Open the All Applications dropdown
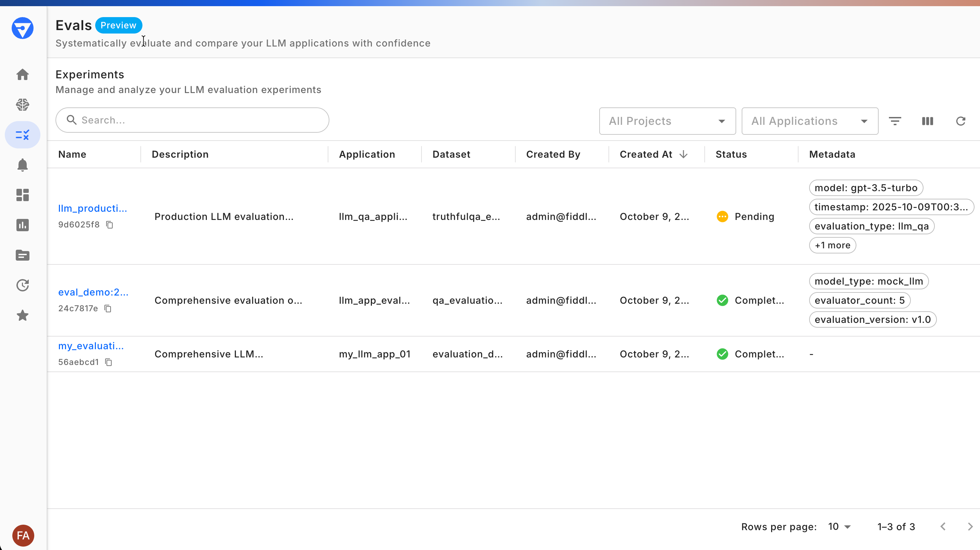 [x=809, y=121]
